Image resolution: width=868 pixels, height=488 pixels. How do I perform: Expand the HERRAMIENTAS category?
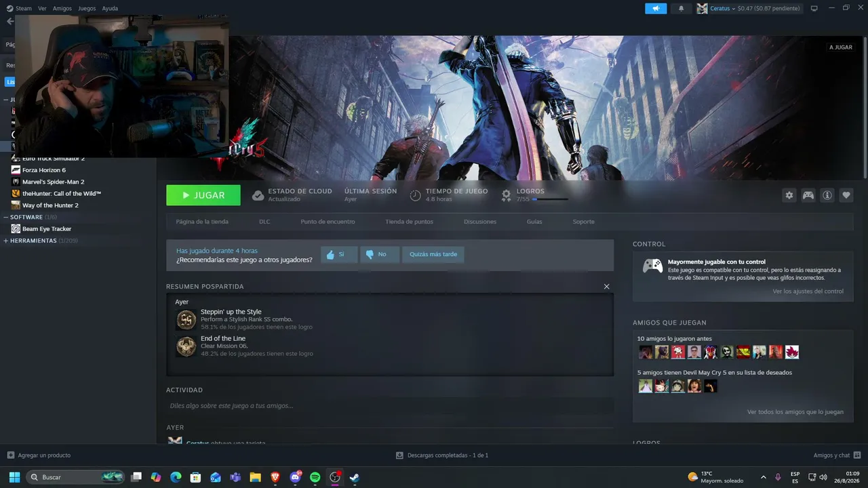[x=6, y=241]
